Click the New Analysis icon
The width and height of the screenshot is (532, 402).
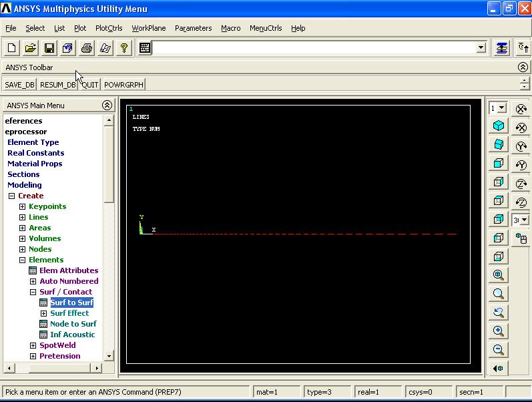[x=11, y=48]
